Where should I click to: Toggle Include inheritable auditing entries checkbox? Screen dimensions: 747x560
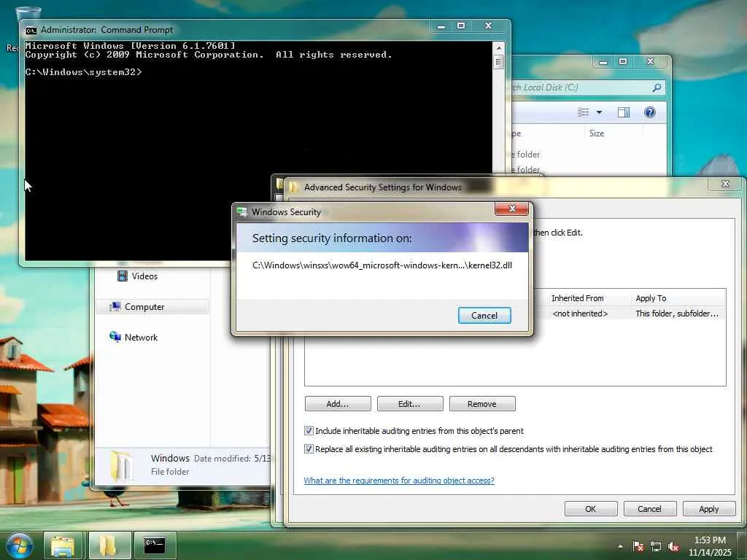[309, 430]
